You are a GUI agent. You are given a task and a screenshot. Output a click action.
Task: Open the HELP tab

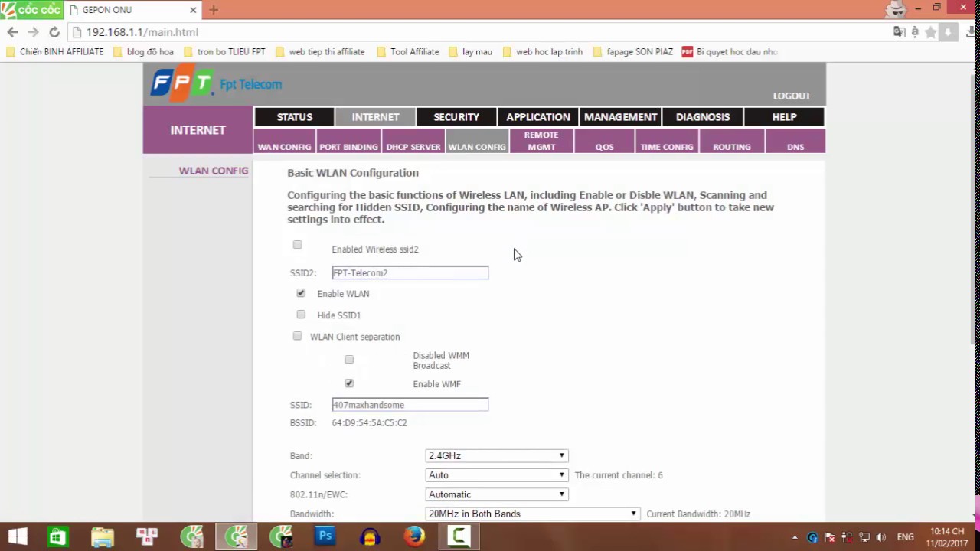point(785,117)
